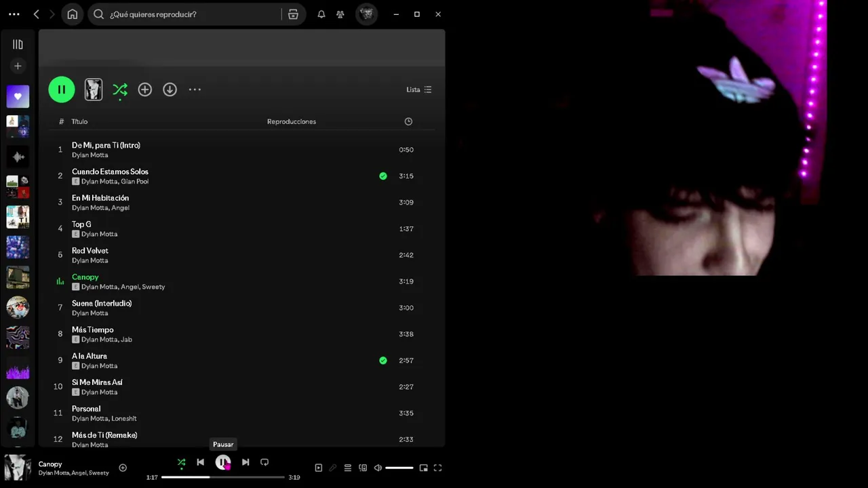Go forward with the right arrow
The height and width of the screenshot is (488, 868).
click(52, 14)
